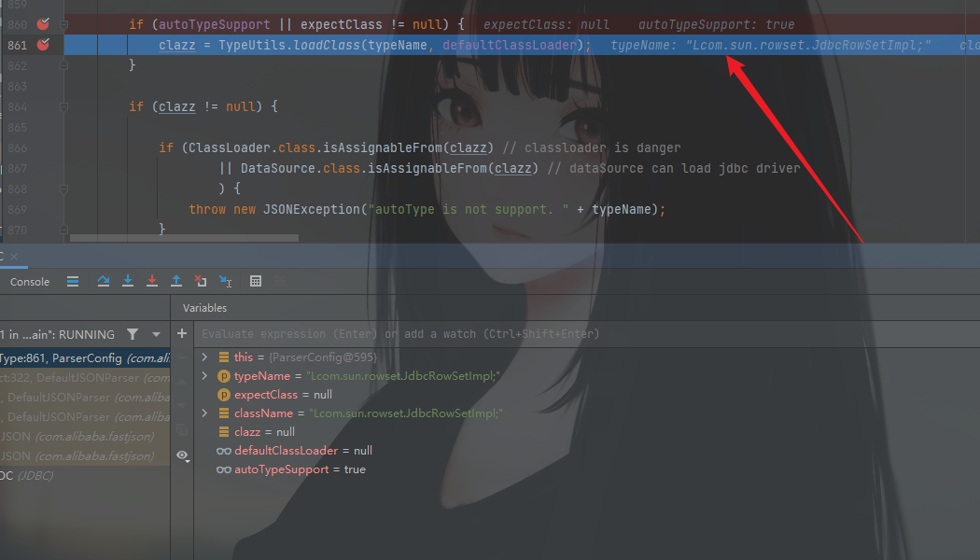
Task: Click the glasses watch icon beside defaultClassLoader
Action: coord(224,451)
